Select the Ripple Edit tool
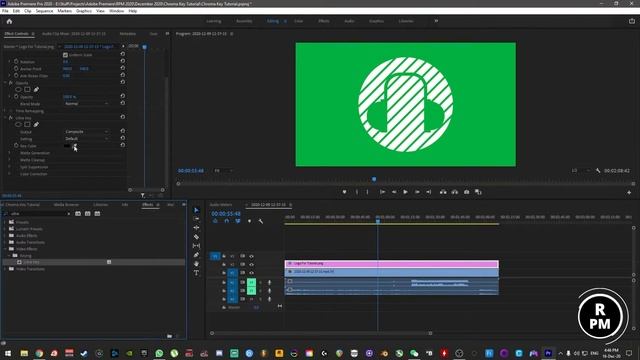 196,228
